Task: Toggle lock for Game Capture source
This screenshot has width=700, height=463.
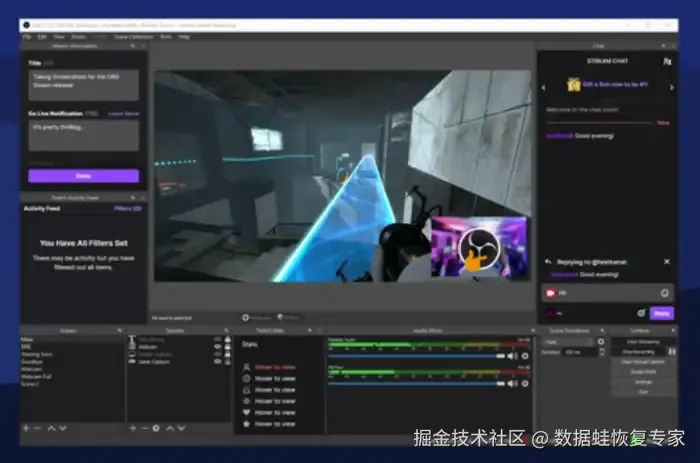Action: tap(228, 362)
